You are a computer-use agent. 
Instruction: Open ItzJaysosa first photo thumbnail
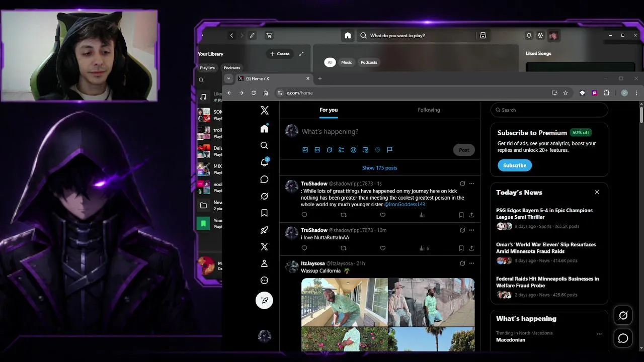pos(344,302)
